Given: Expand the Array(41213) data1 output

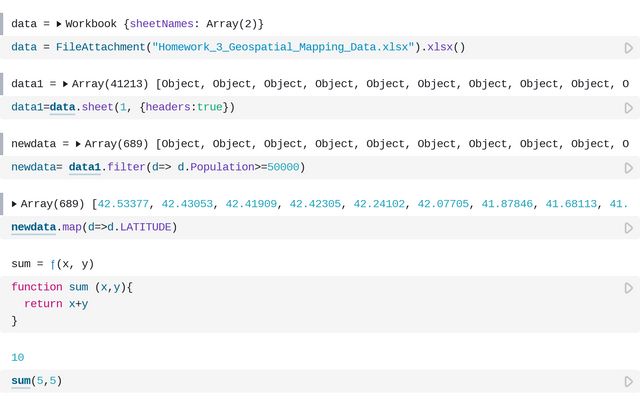Looking at the screenshot, I should [66, 84].
